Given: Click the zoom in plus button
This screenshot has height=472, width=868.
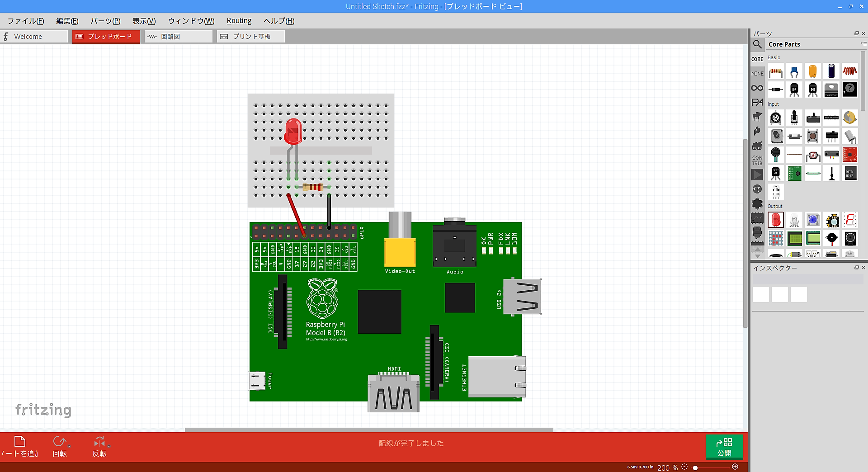Looking at the screenshot, I should click(735, 467).
